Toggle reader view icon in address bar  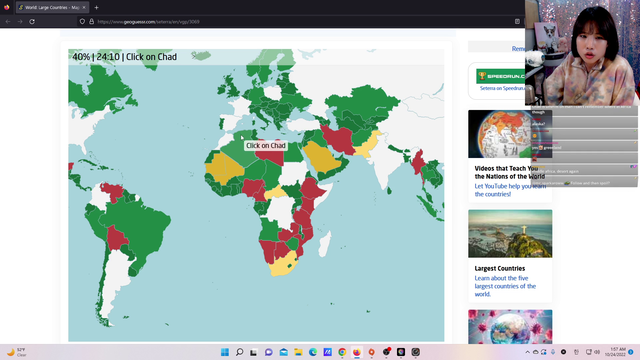point(517,22)
